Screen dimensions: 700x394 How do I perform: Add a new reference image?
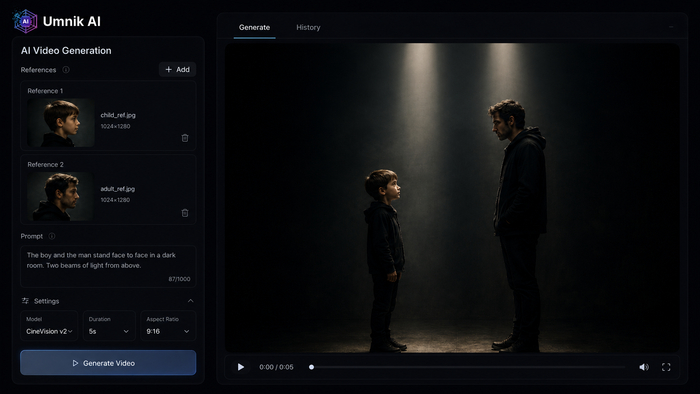tap(177, 70)
